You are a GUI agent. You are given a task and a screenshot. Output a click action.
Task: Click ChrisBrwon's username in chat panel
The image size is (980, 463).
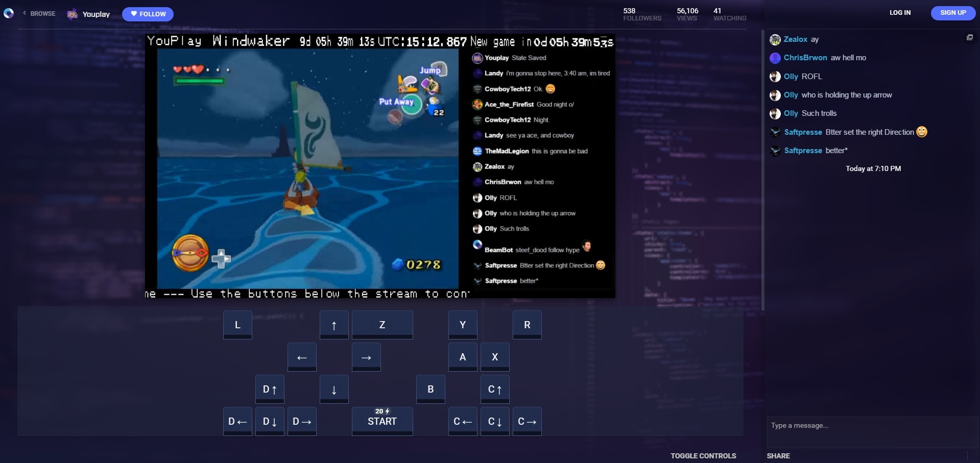pyautogui.click(x=805, y=58)
